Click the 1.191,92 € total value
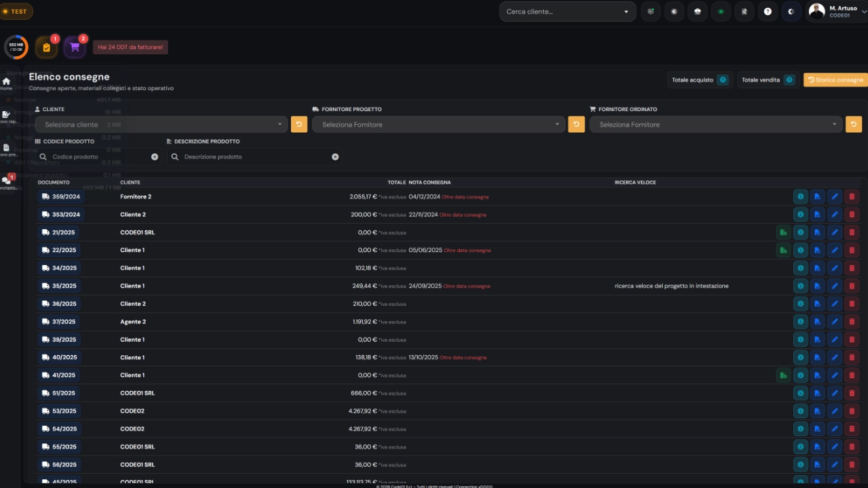Screen dimensions: 868x488 (363, 321)
